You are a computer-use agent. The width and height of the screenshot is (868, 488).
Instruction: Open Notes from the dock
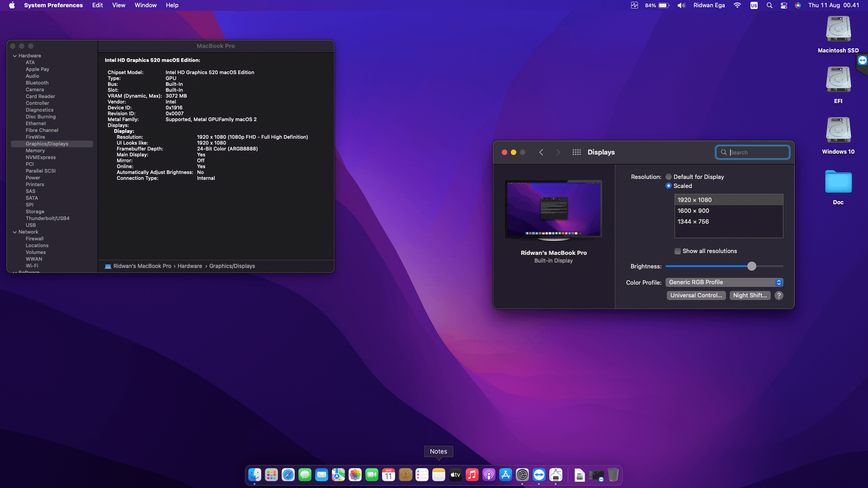[439, 475]
